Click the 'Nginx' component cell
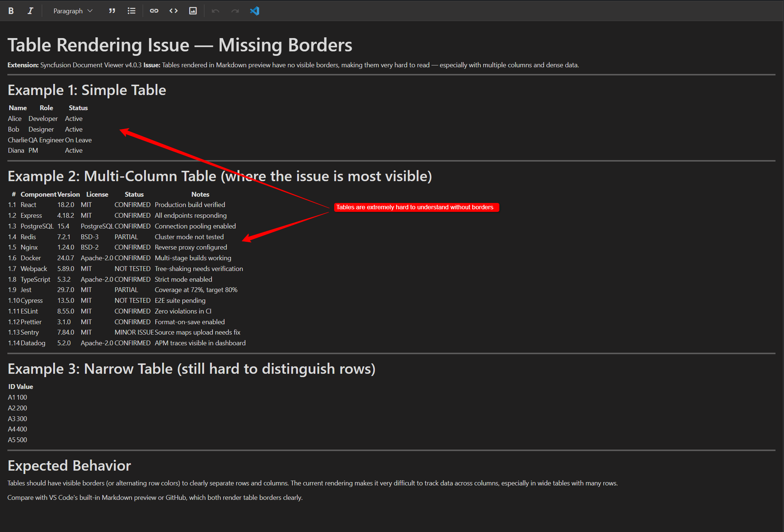The image size is (784, 532). (x=29, y=247)
